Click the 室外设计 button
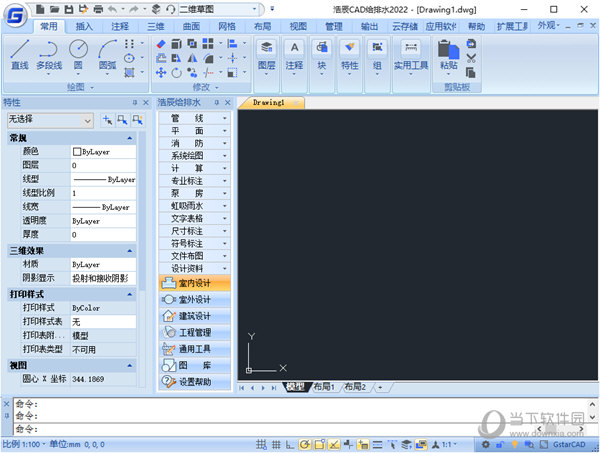The image size is (600, 453). [194, 300]
